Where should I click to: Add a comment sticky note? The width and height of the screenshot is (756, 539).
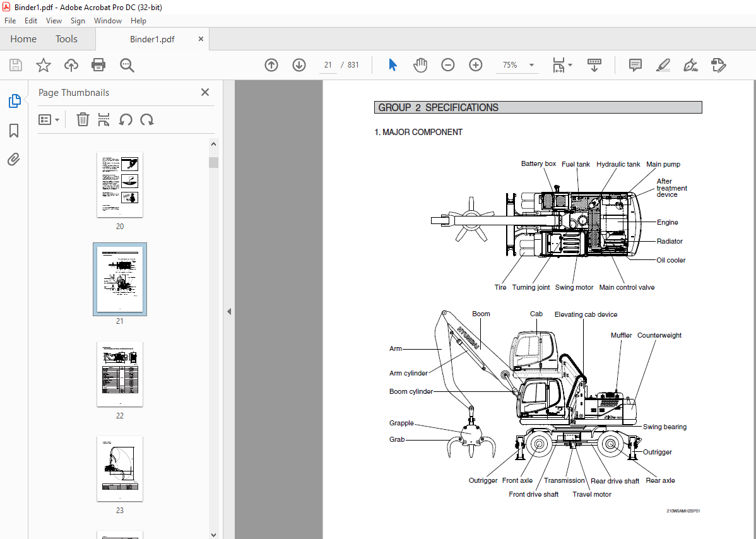tap(635, 65)
